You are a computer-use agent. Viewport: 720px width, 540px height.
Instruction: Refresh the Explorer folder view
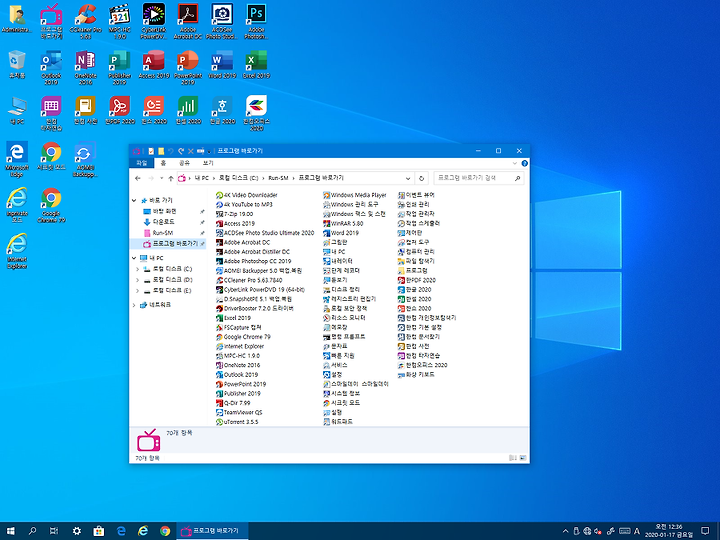pyautogui.click(x=422, y=178)
